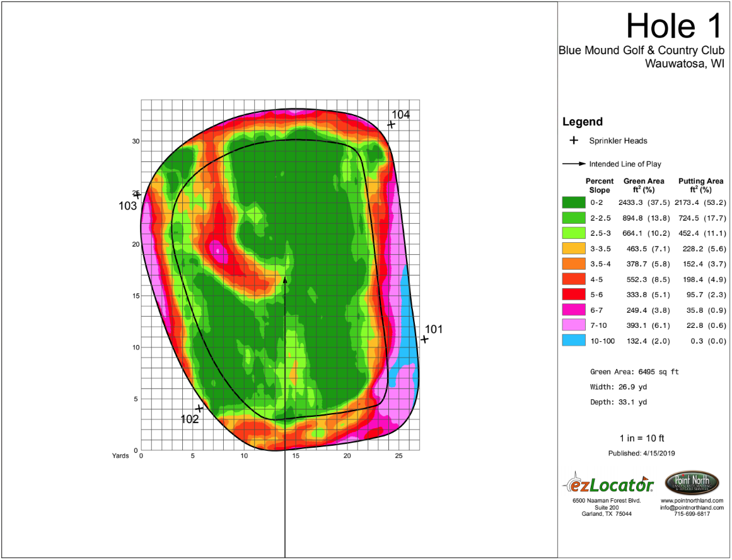This screenshot has height=560, width=732.
Task: Select the dark green 0-2 slope swatch
Action: (574, 202)
